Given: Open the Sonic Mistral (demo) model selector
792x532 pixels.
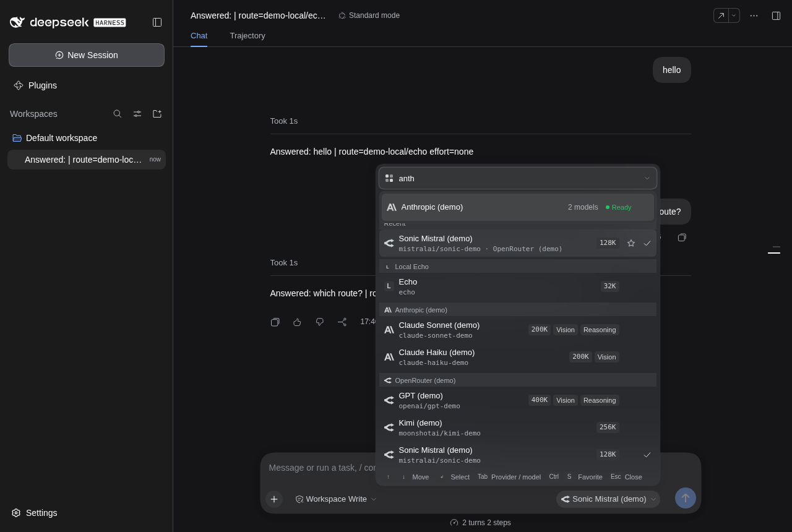Looking at the screenshot, I should (x=608, y=499).
